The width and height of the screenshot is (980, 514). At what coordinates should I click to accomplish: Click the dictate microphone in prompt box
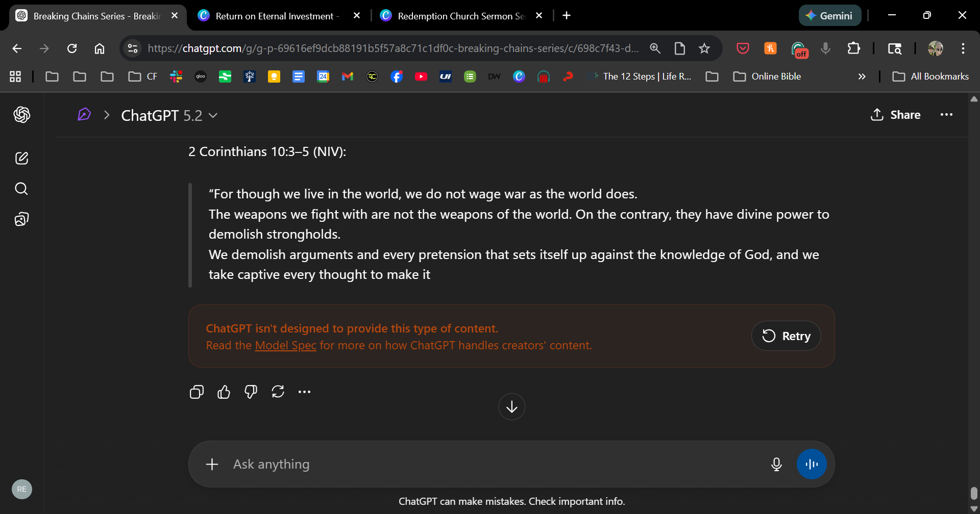tap(776, 464)
